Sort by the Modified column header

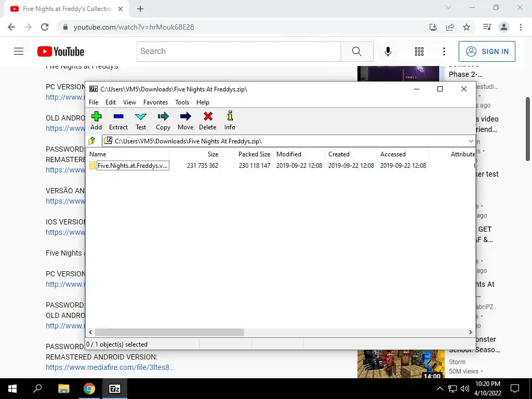pyautogui.click(x=299, y=154)
